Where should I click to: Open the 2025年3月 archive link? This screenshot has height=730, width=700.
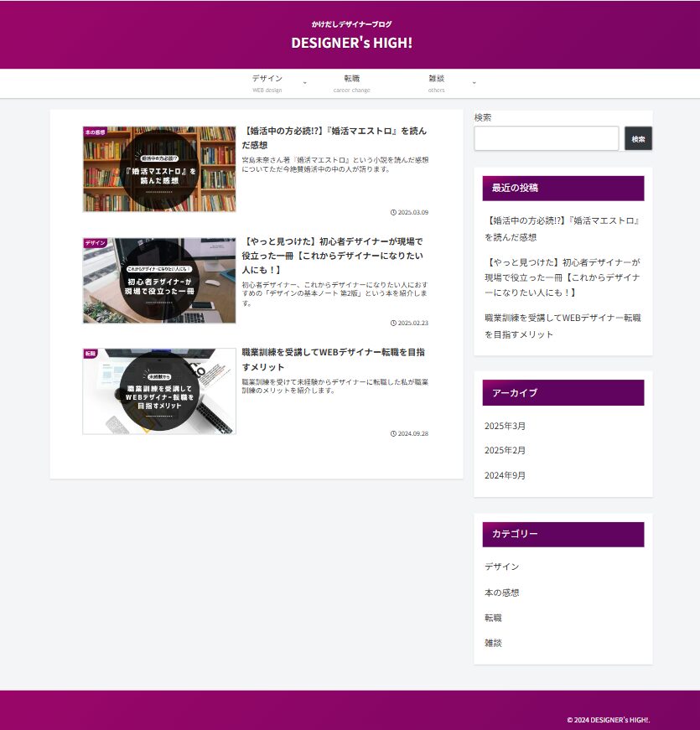click(x=505, y=426)
